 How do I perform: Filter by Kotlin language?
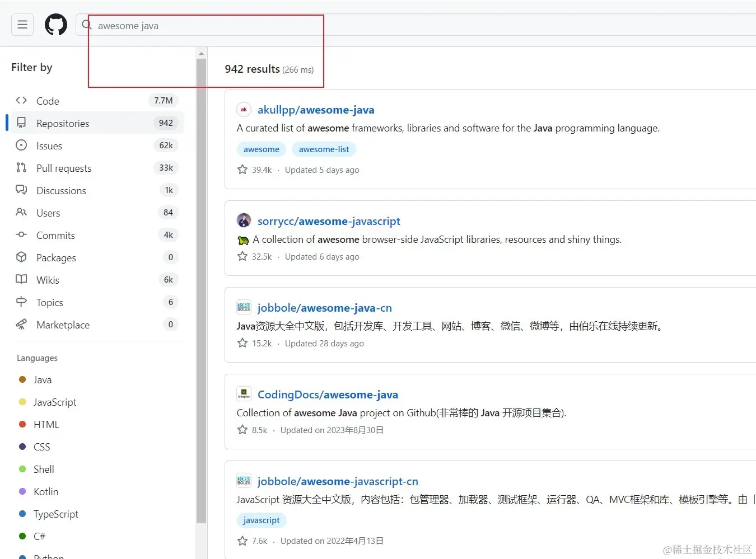coord(46,492)
